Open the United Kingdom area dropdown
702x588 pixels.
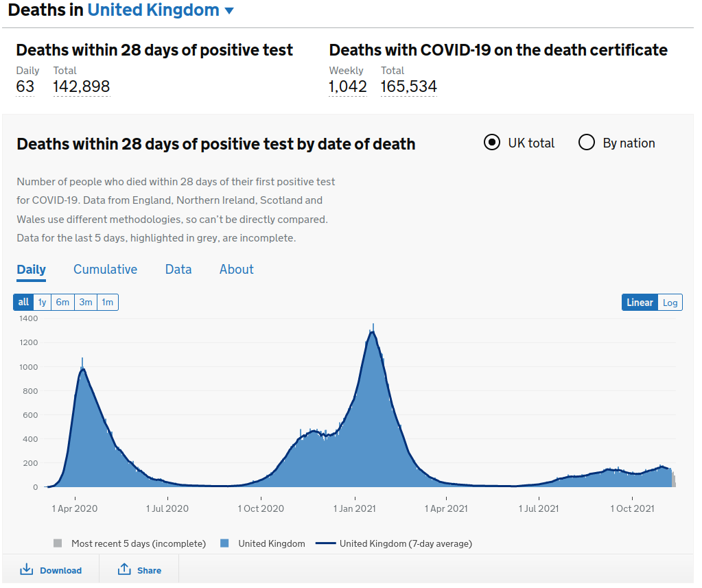coord(153,10)
